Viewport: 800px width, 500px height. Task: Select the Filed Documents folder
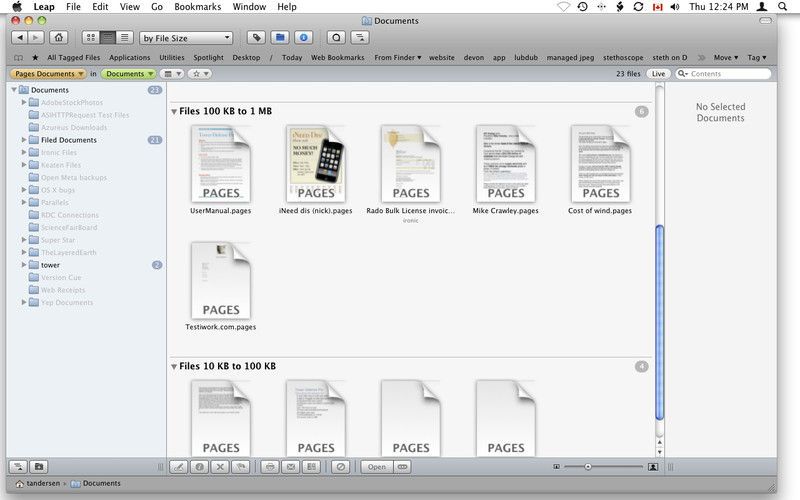(x=69, y=140)
